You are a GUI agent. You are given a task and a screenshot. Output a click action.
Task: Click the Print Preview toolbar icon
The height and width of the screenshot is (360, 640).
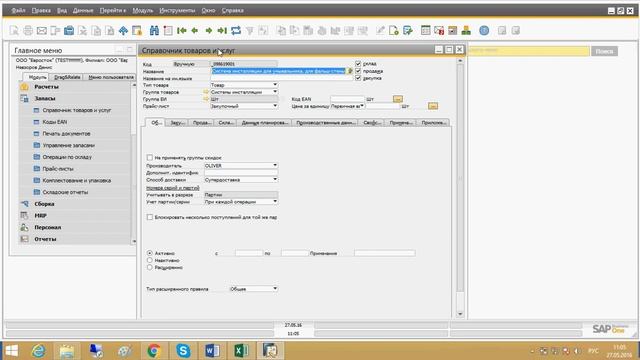click(14, 31)
